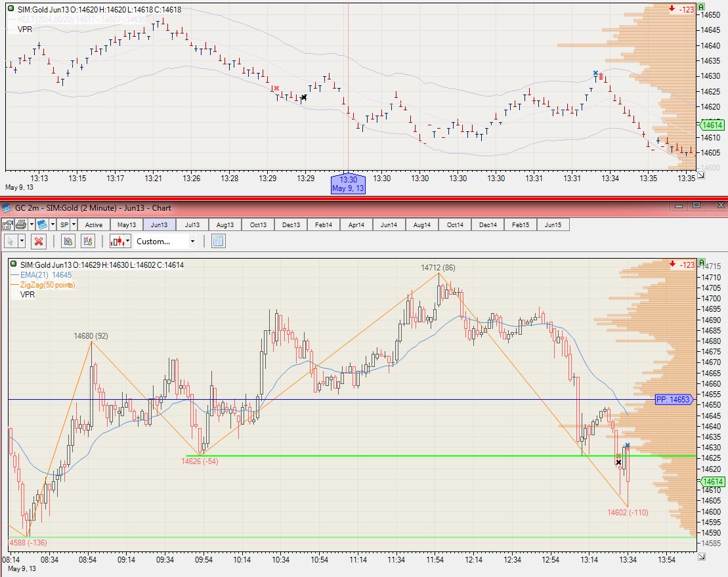Click the green A auto-scale icon on upper chart
This screenshot has height=577, width=728.
tap(702, 7)
